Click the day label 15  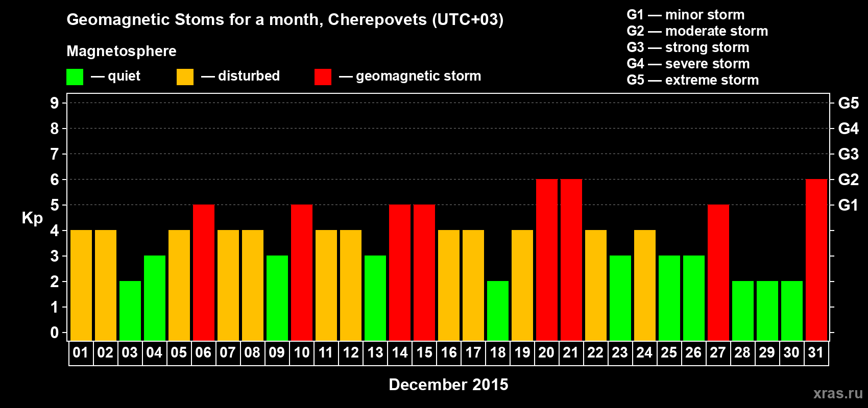click(424, 352)
